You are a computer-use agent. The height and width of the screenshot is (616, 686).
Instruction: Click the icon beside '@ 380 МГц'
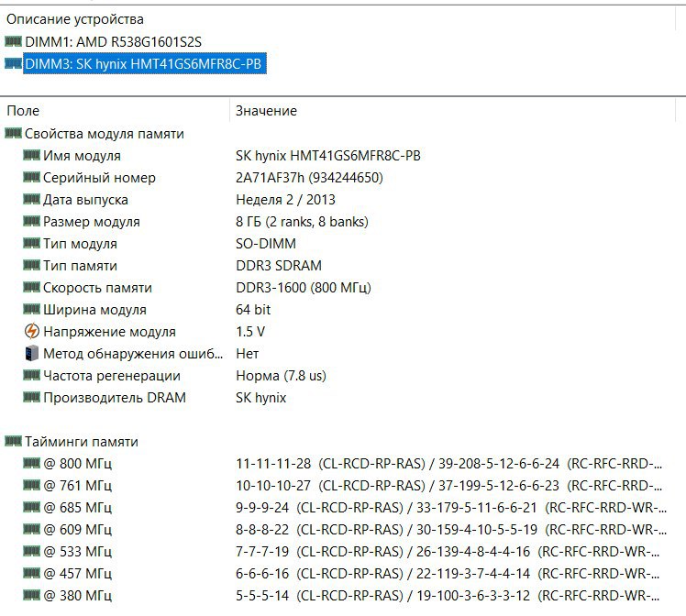(31, 595)
